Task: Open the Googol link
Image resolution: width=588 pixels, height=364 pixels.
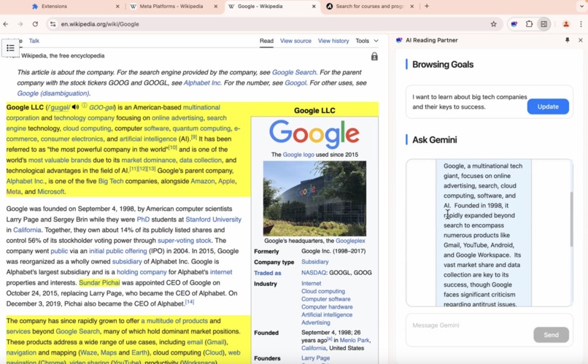Action: (x=295, y=83)
